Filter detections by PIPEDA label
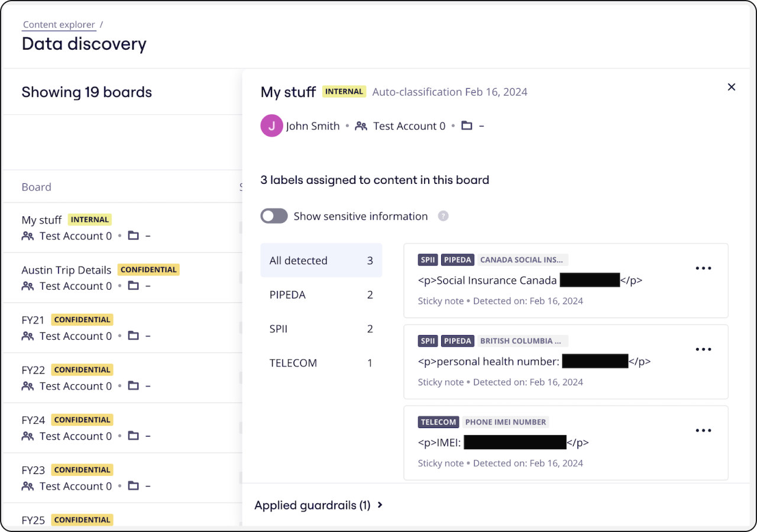This screenshot has height=532, width=757. (321, 295)
